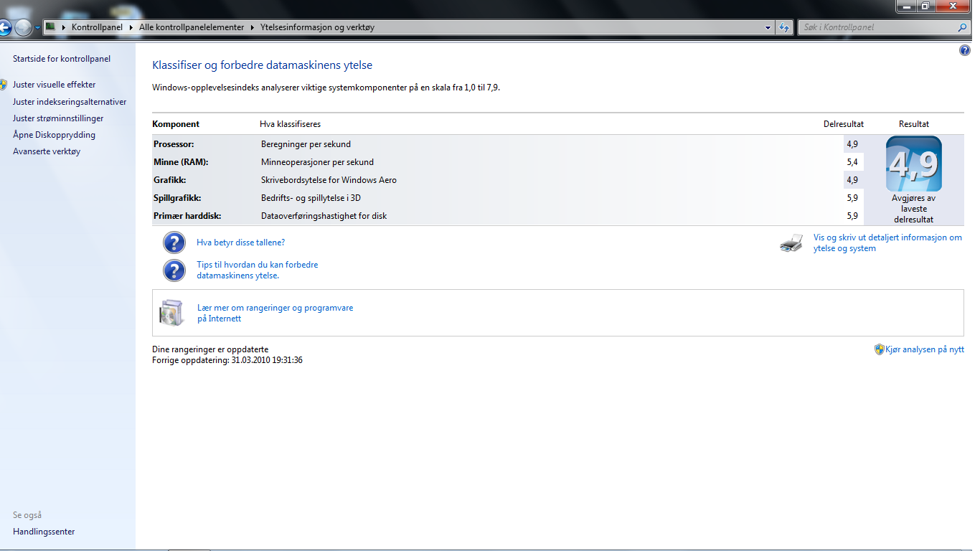
Task: Click 'Bedrifts- og spillytelse i 3D' text
Action: click(311, 198)
